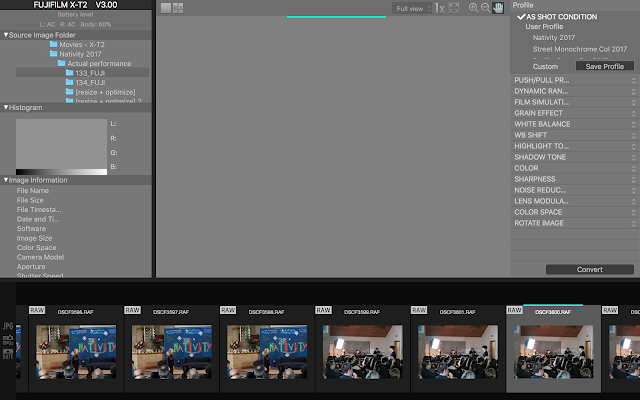640x400 pixels.
Task: Click RAW badge on DSCF3597.RAF thumbnail
Action: click(132, 310)
